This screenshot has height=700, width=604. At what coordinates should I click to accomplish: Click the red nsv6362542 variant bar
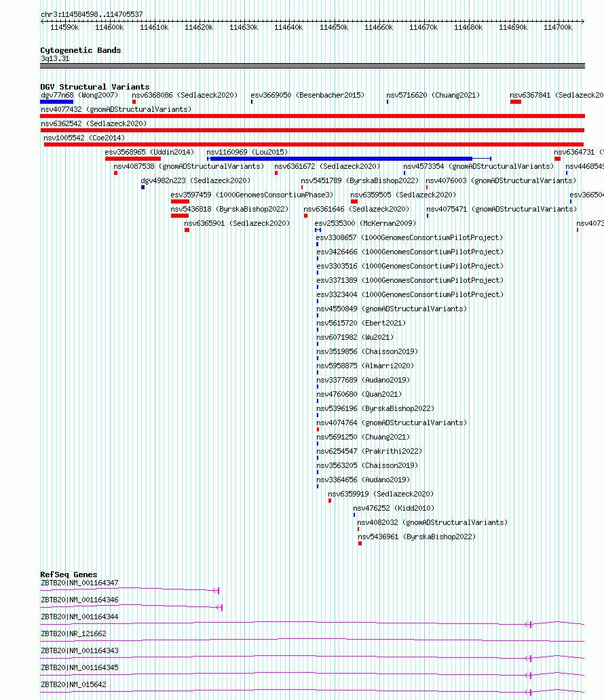[x=312, y=130]
